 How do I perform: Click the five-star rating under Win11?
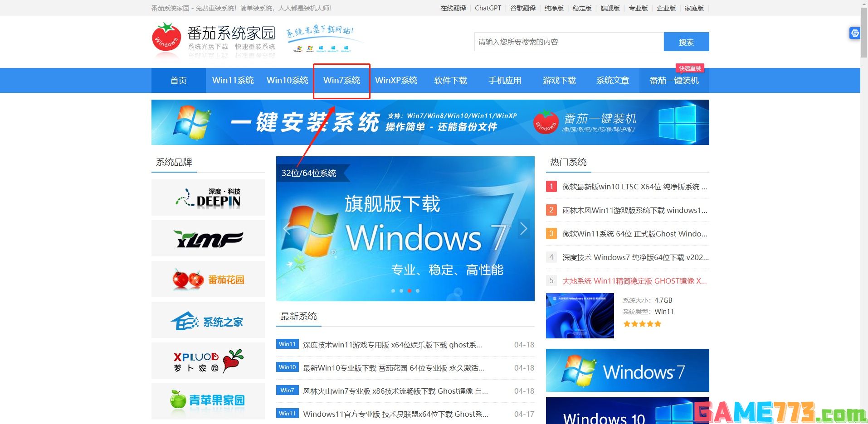(x=642, y=324)
